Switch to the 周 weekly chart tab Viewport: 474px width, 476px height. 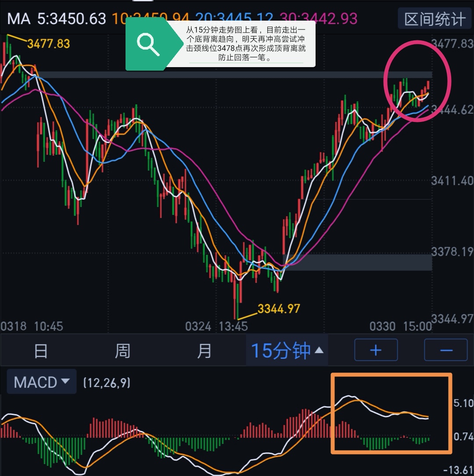click(x=122, y=351)
